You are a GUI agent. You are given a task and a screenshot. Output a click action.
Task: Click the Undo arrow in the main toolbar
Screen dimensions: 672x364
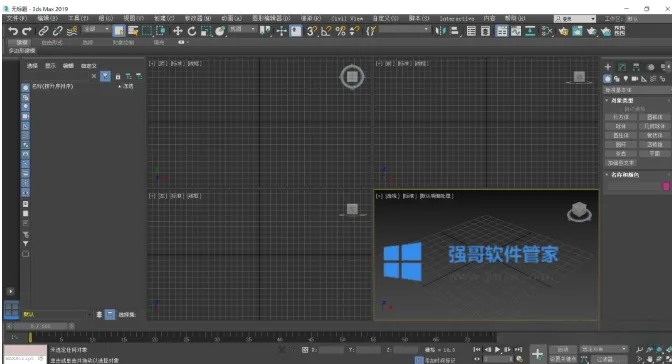click(13, 31)
